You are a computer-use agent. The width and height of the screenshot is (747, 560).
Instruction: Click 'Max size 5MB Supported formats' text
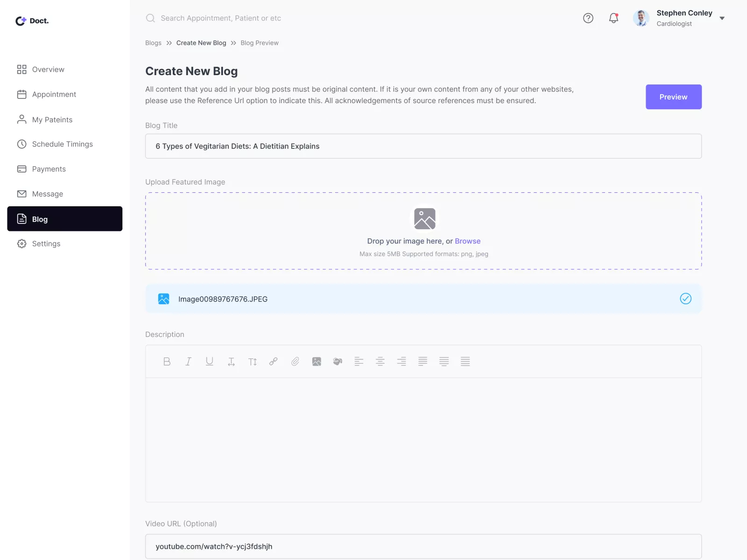click(x=424, y=254)
